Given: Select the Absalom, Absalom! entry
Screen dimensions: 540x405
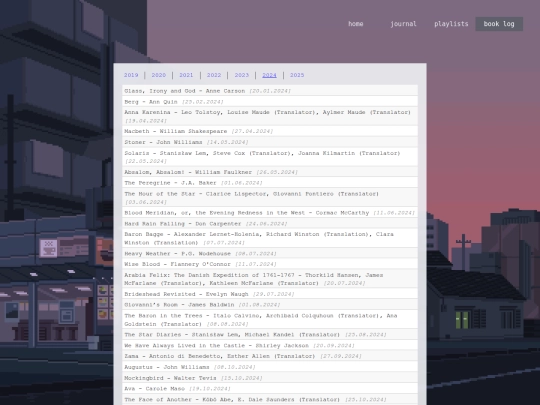Looking at the screenshot, I should tap(270, 172).
